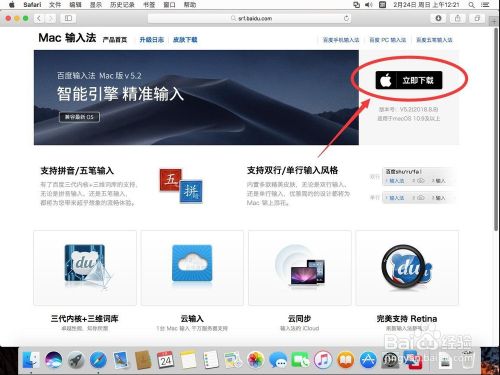Image resolution: width=500 pixels, height=375 pixels.
Task: Click the page vertical scrollbar
Action: point(496,130)
